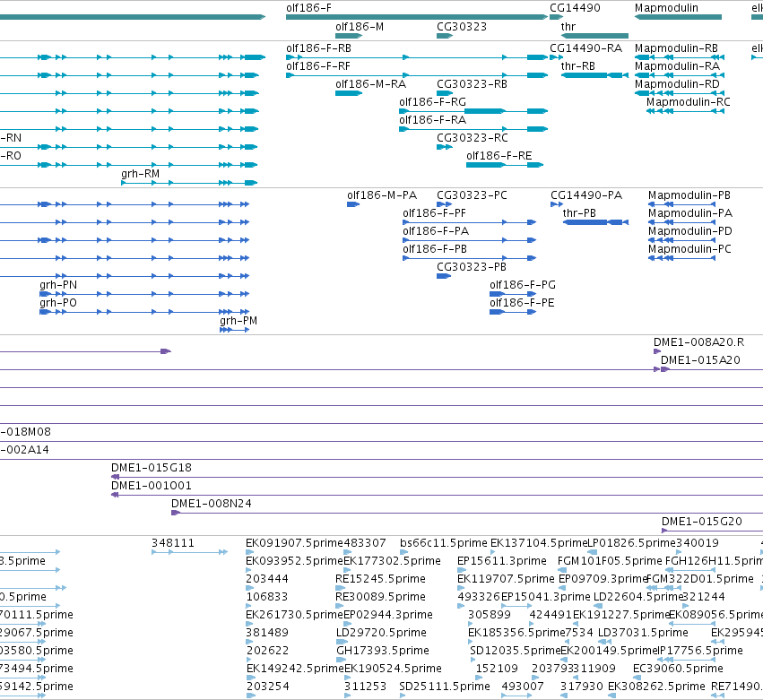Click EST feature 348111
The width and height of the screenshot is (763, 700).
click(189, 552)
